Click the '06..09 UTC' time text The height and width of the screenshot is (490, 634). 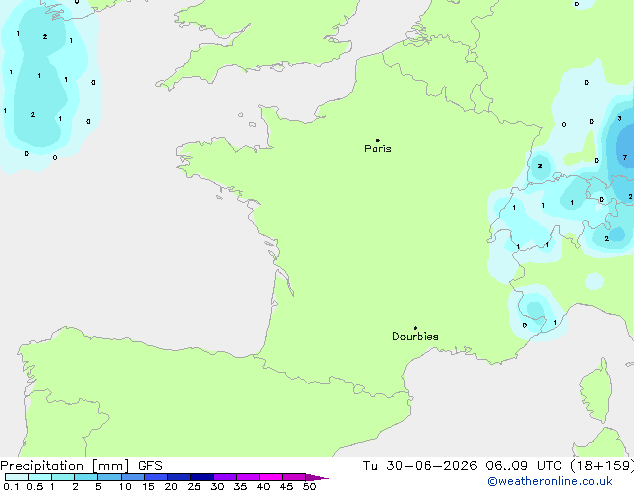tap(524, 466)
